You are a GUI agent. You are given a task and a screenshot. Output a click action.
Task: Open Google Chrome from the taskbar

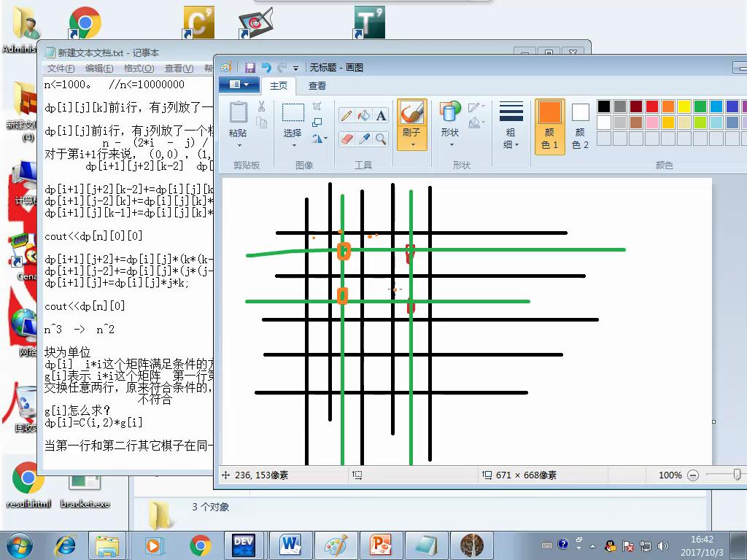tap(200, 545)
